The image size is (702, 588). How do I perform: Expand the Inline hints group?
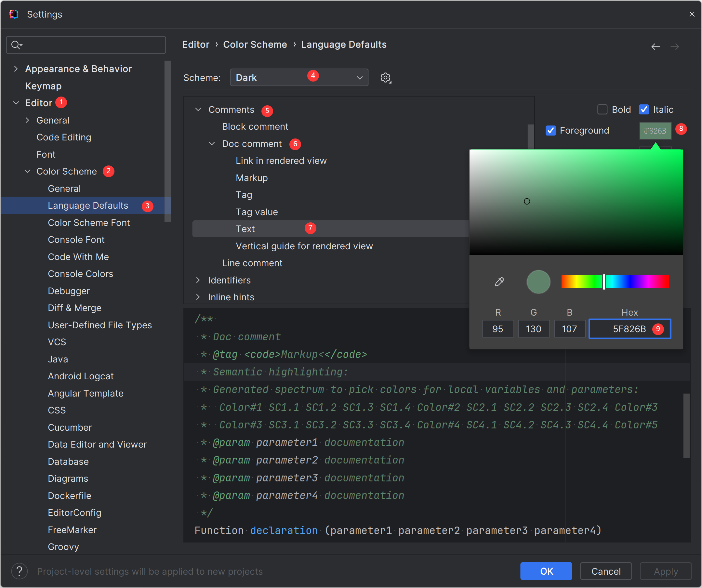point(198,297)
